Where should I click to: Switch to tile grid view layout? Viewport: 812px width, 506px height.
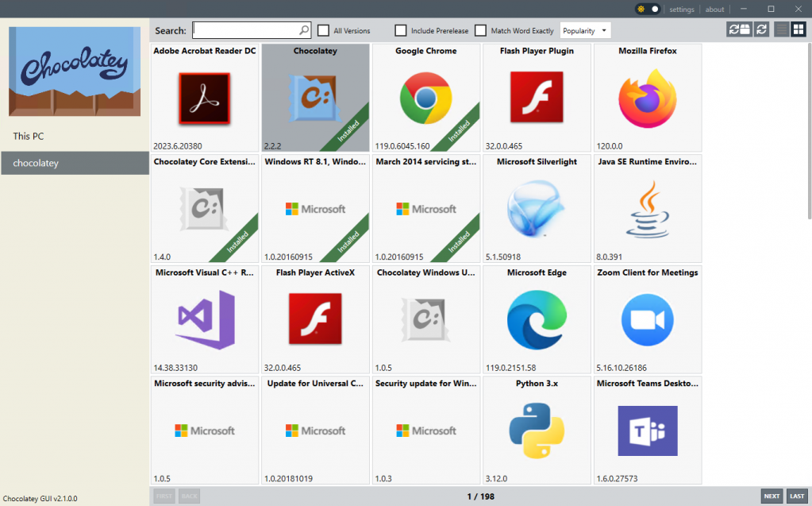pyautogui.click(x=798, y=29)
